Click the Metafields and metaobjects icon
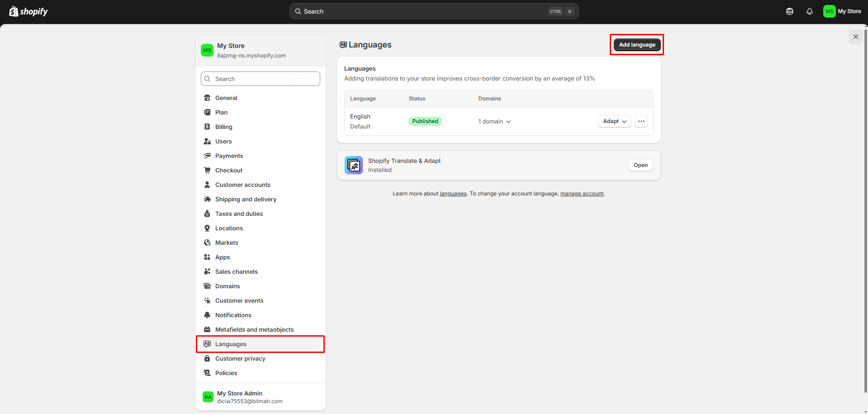The width and height of the screenshot is (868, 414). pyautogui.click(x=207, y=329)
